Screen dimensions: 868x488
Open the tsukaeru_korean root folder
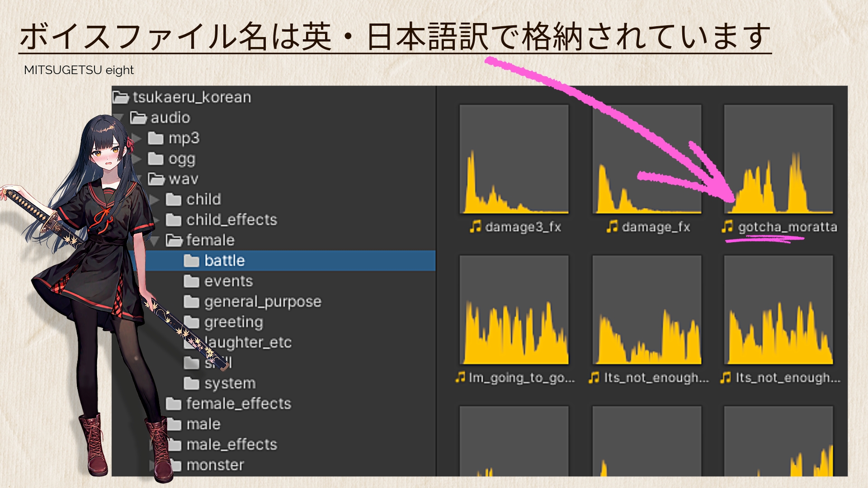192,97
